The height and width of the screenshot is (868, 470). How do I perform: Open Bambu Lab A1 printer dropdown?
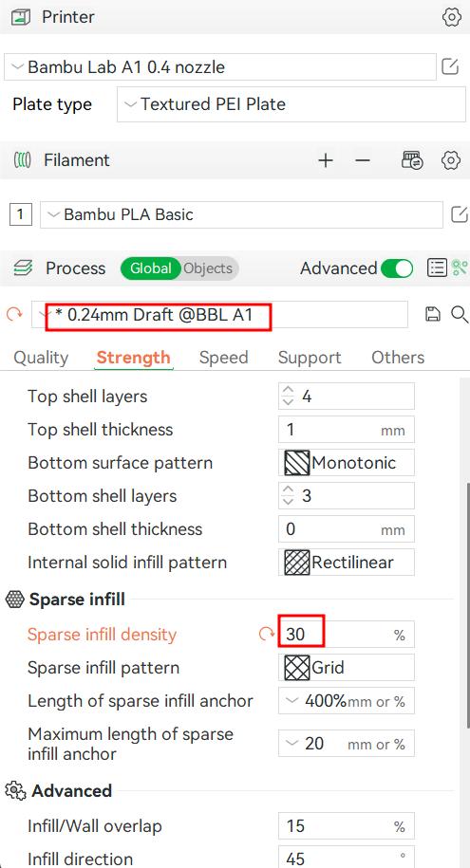point(220,67)
